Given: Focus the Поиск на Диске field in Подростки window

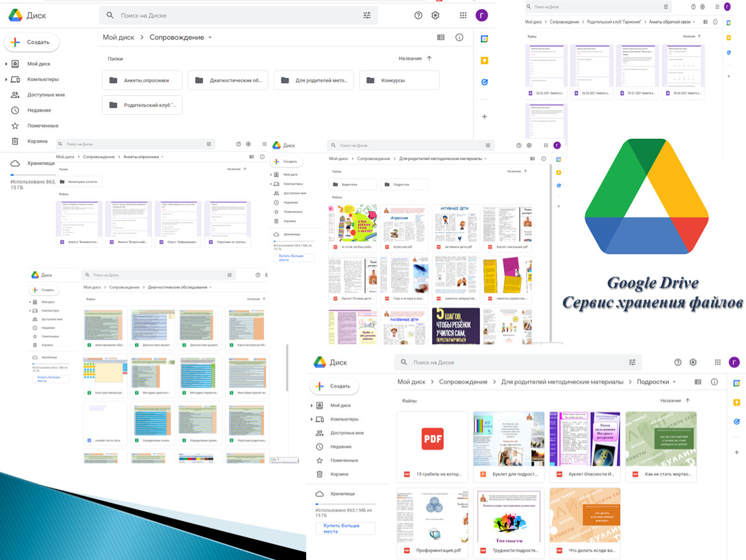Looking at the screenshot, I should pyautogui.click(x=518, y=362).
